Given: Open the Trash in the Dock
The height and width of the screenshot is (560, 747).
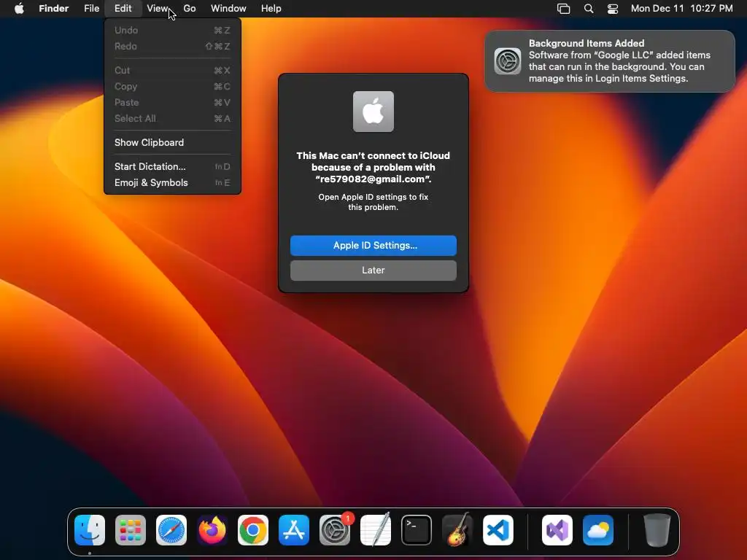Looking at the screenshot, I should [657, 530].
